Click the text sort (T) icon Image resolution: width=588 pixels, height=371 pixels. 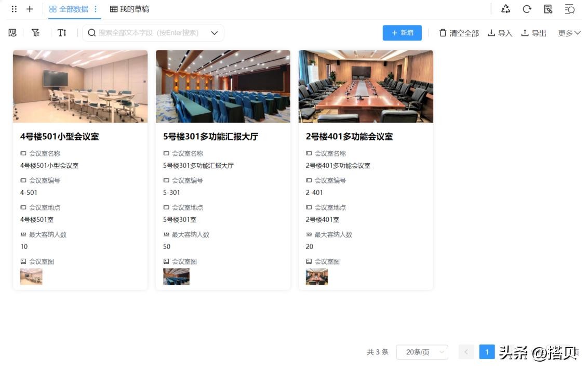coord(62,33)
